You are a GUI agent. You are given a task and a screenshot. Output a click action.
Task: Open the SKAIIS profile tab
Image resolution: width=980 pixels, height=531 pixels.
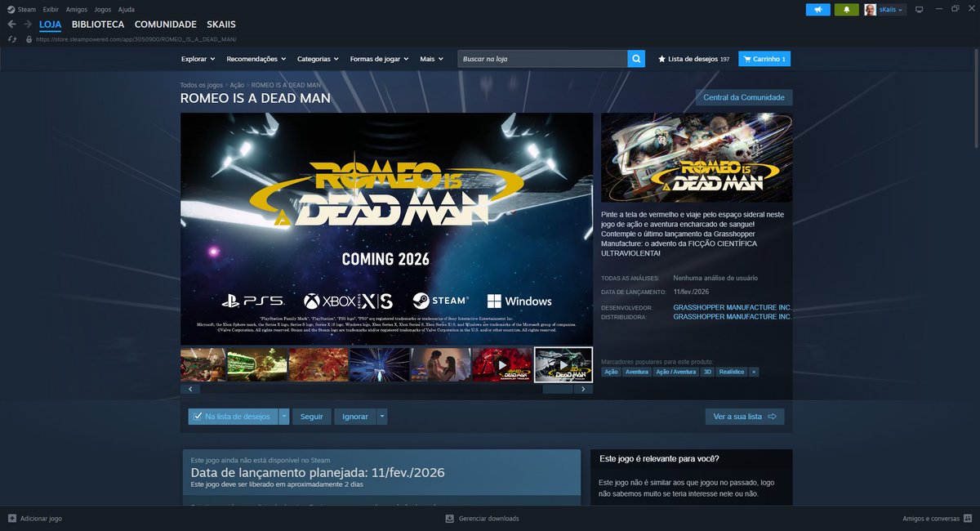tap(222, 25)
